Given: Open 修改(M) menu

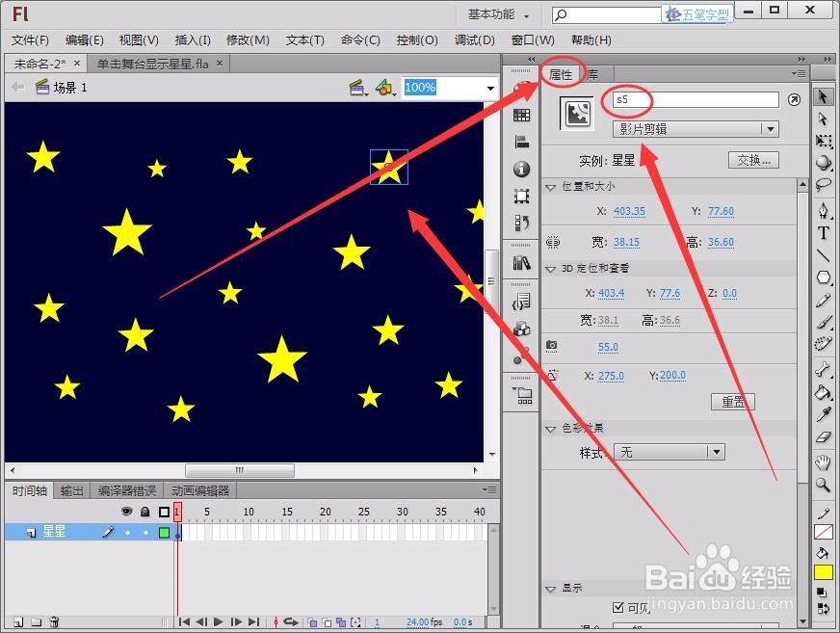Looking at the screenshot, I should (248, 40).
